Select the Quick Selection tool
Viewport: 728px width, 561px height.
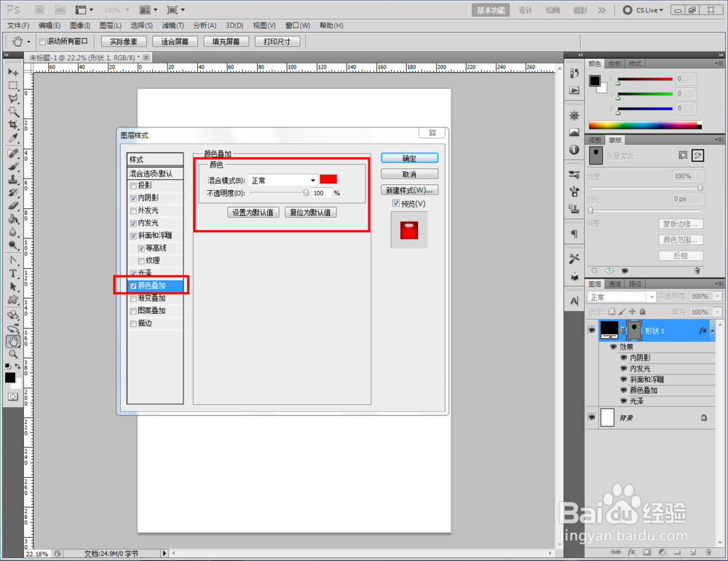point(13,111)
